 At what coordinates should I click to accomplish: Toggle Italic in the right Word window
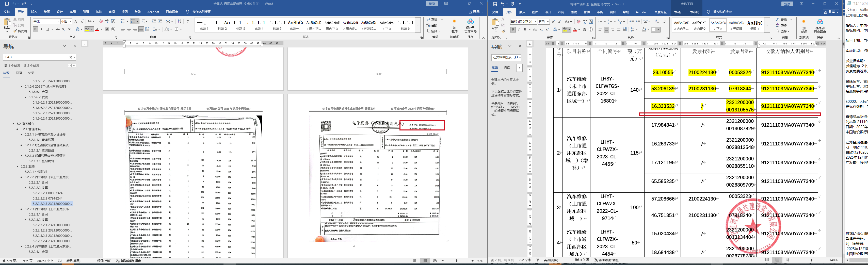click(x=519, y=30)
